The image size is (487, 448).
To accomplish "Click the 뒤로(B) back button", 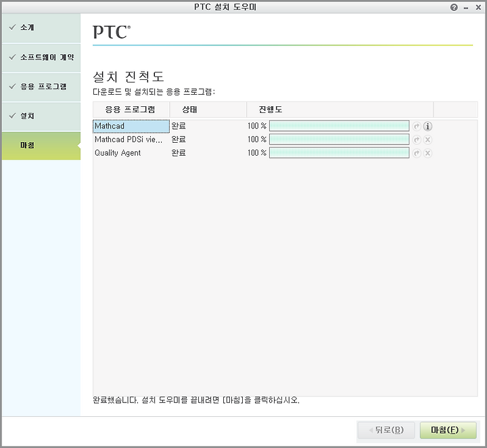I will 386,430.
